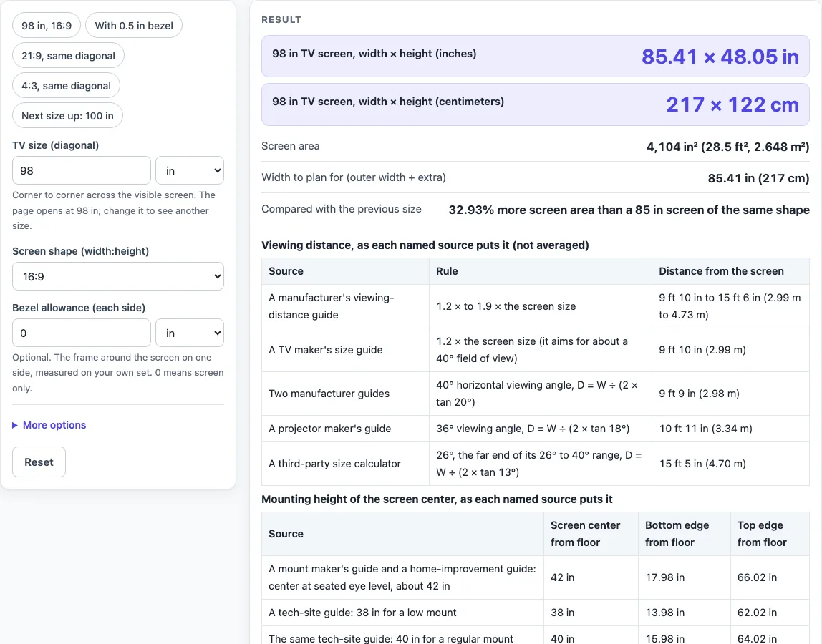The height and width of the screenshot is (644, 822).
Task: Click the Bezel allowance input field
Action: [82, 333]
